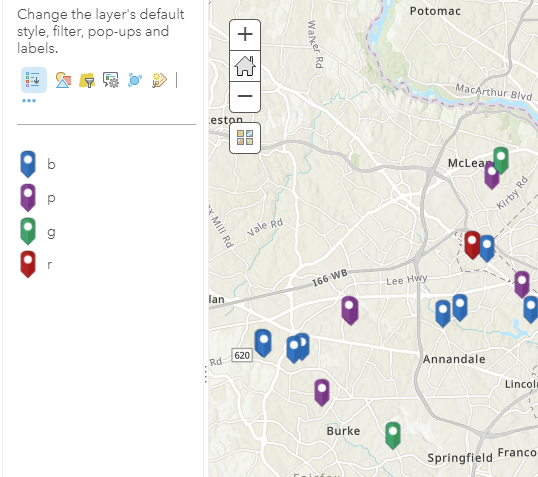
Task: Click the legend label 'b'
Action: [51, 164]
